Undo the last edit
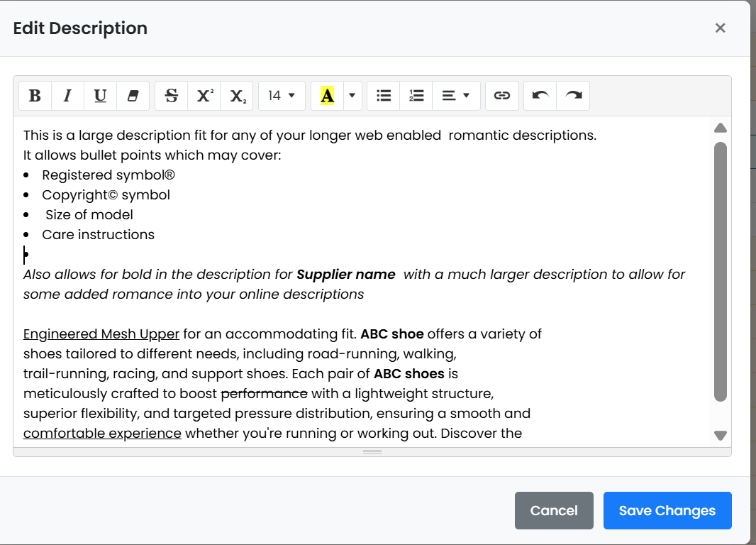 pyautogui.click(x=540, y=96)
